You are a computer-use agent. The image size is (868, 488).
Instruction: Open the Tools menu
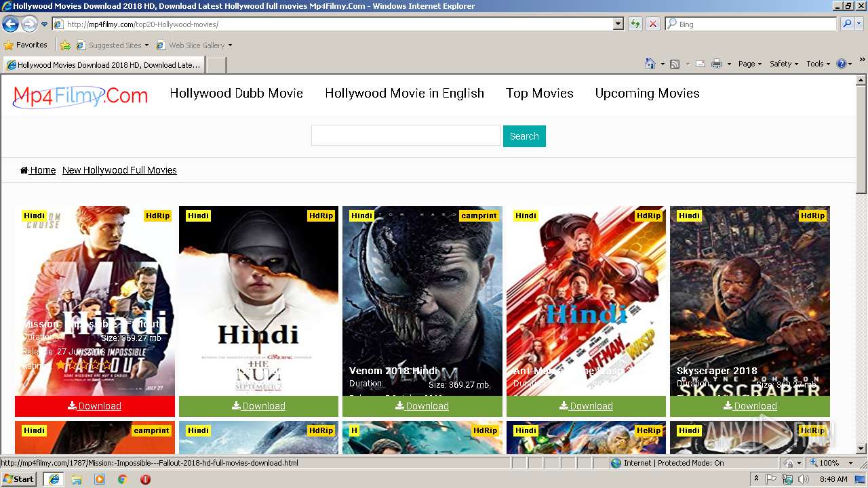click(x=818, y=64)
